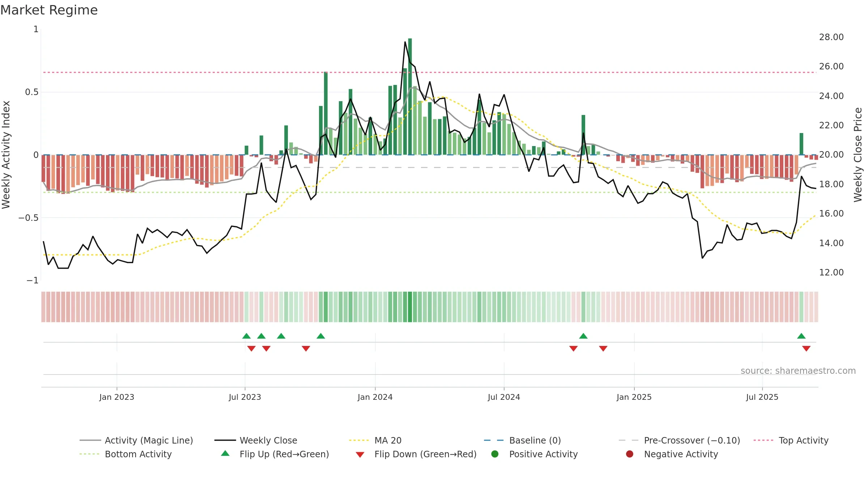
Task: Click the Flip Up green triangle legend icon
Action: coord(225,453)
